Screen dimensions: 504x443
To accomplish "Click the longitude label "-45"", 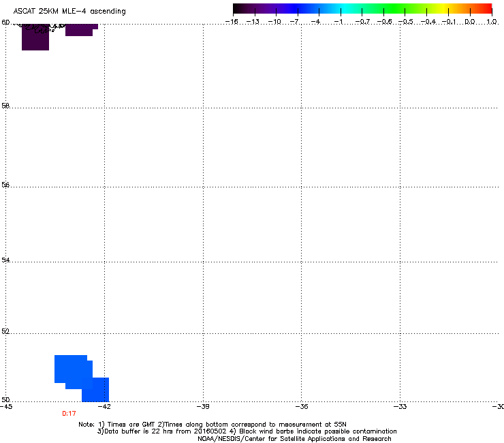I will click(6, 407).
